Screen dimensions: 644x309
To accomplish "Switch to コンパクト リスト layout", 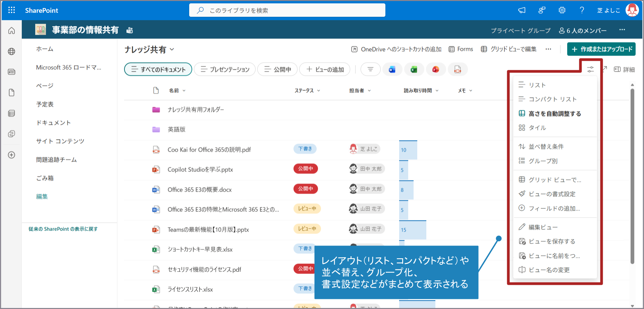I will (552, 99).
